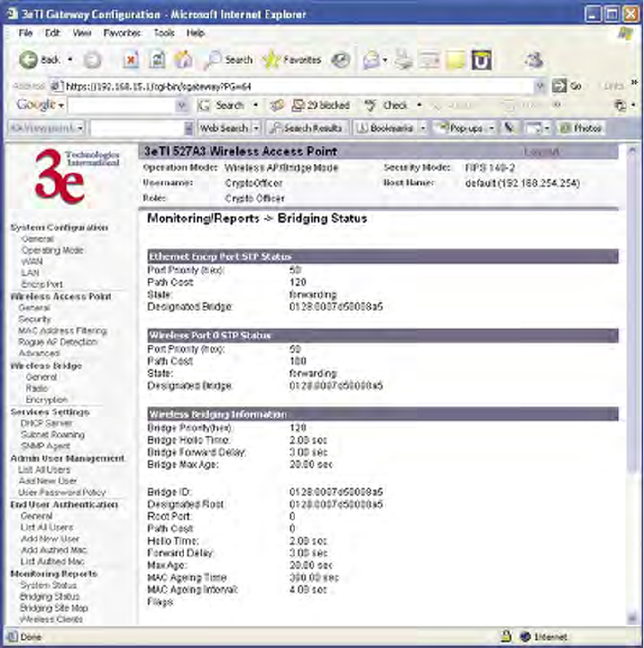Click the page vertical scrollbar thumb
Image resolution: width=644 pixels, height=648 pixels.
point(632,314)
